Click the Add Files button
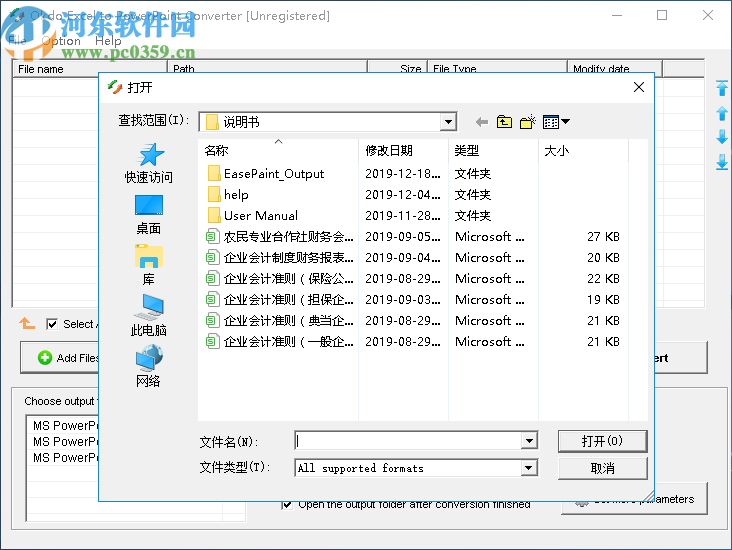732x550 pixels. [x=61, y=358]
